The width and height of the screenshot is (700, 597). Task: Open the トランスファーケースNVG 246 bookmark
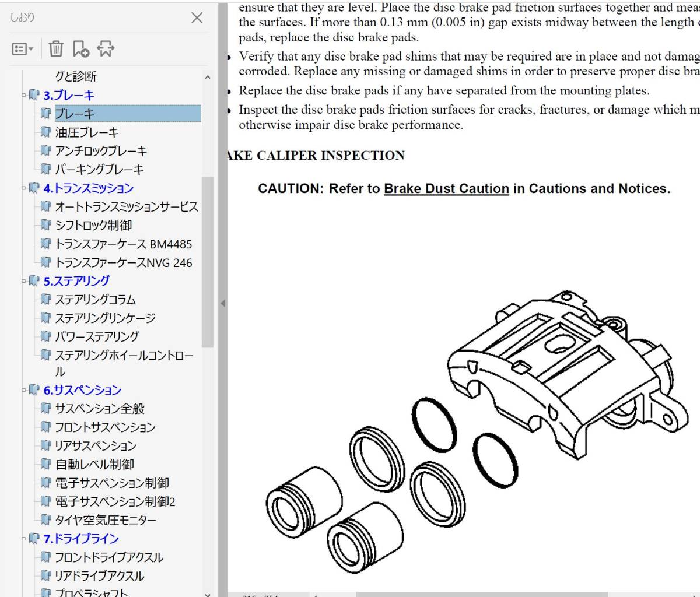click(x=123, y=262)
